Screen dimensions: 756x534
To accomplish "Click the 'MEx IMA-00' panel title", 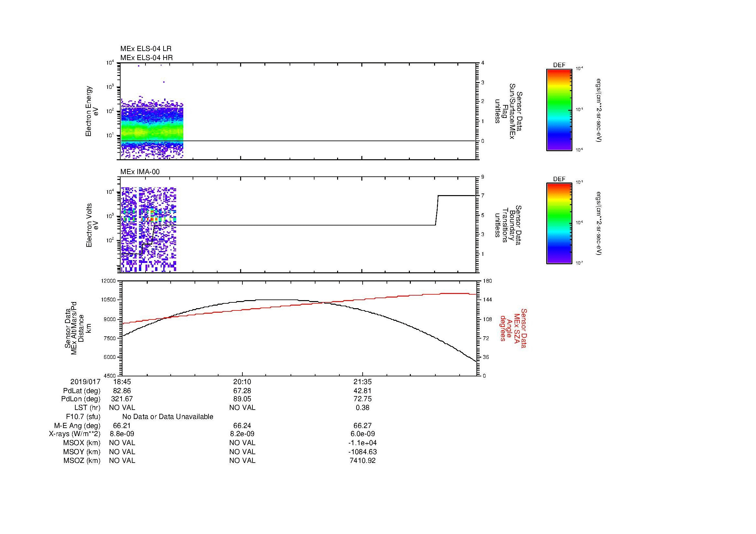I will pos(140,172).
